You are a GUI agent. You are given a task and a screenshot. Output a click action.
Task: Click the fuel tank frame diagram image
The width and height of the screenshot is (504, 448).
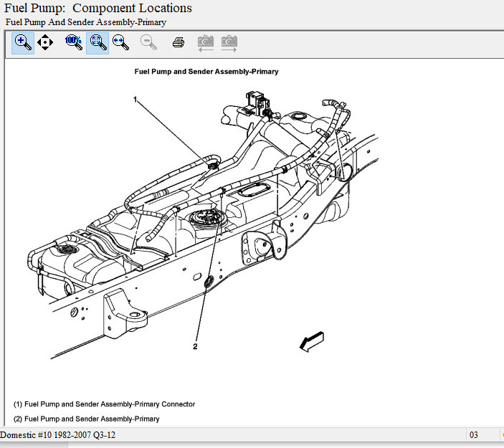(203, 225)
